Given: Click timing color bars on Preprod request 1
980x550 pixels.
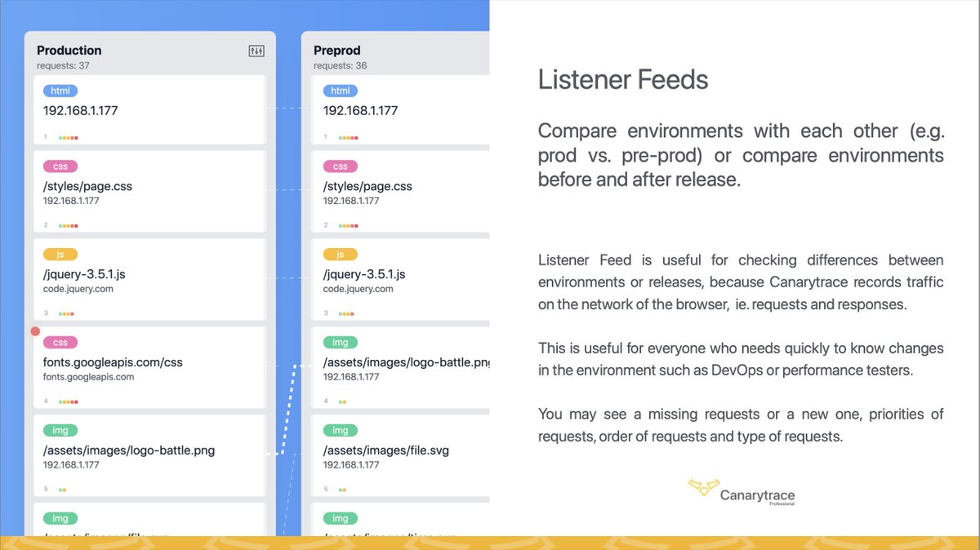Looking at the screenshot, I should [349, 137].
